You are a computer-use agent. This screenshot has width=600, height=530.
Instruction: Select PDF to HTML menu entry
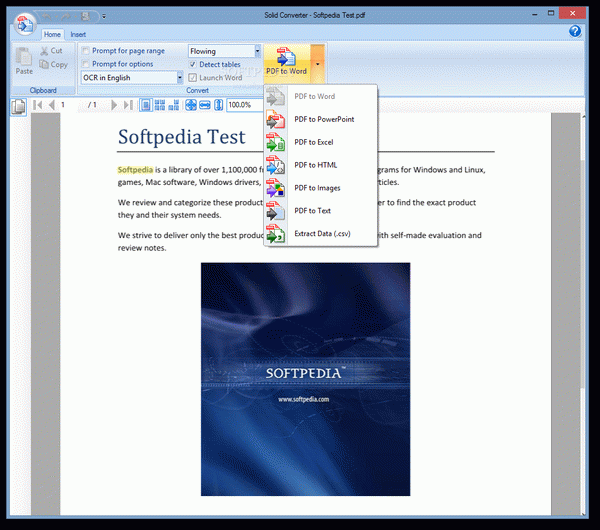point(321,165)
